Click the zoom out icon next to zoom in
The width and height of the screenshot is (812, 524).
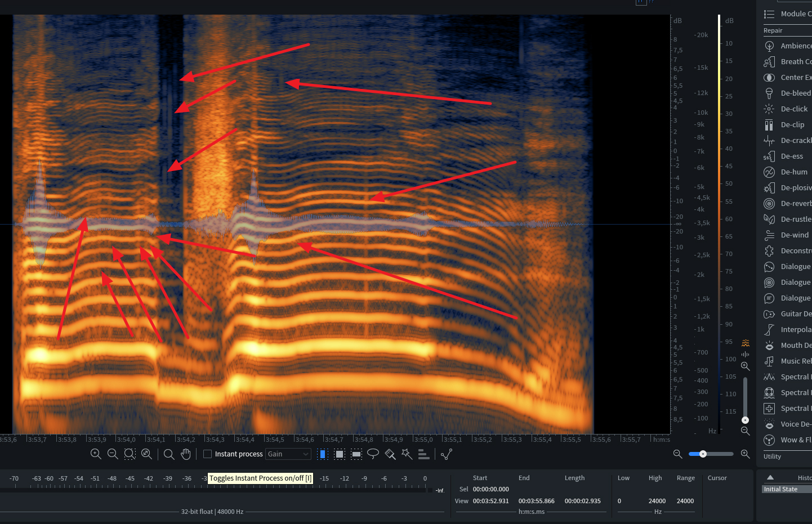113,454
